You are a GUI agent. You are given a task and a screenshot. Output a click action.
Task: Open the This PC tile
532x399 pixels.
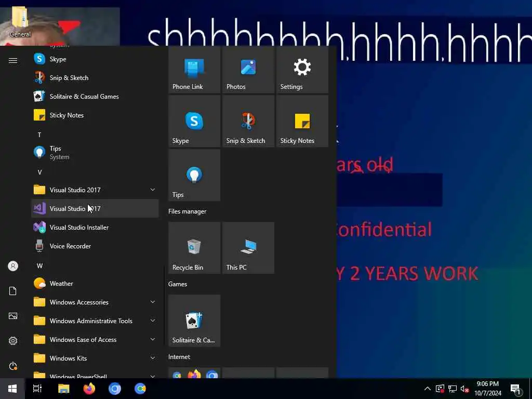point(248,248)
